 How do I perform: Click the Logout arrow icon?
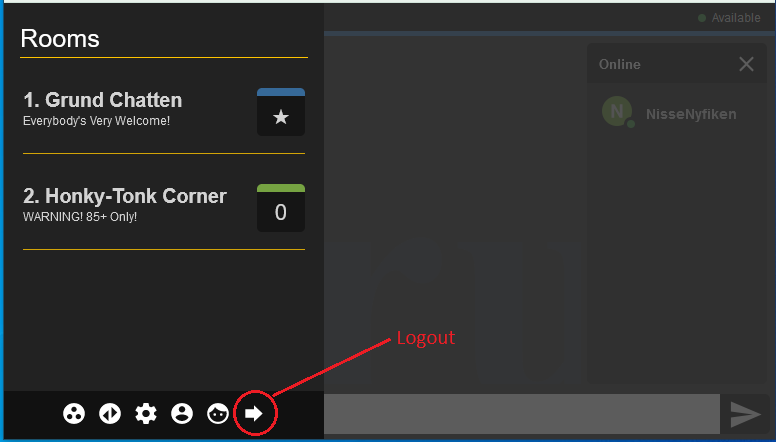tap(254, 413)
